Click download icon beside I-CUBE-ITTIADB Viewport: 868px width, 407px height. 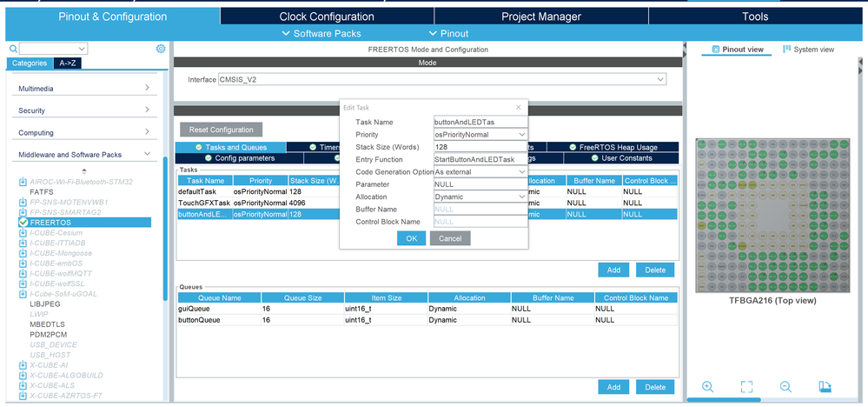23,243
